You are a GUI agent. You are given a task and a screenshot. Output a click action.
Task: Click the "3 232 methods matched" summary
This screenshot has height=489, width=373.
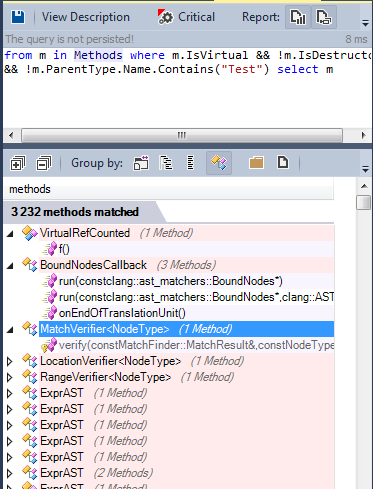(75, 212)
